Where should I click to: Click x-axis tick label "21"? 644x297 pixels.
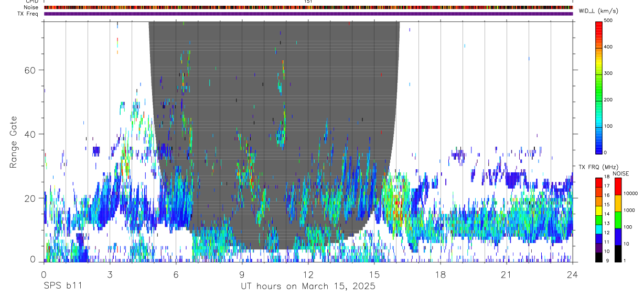(x=506, y=274)
